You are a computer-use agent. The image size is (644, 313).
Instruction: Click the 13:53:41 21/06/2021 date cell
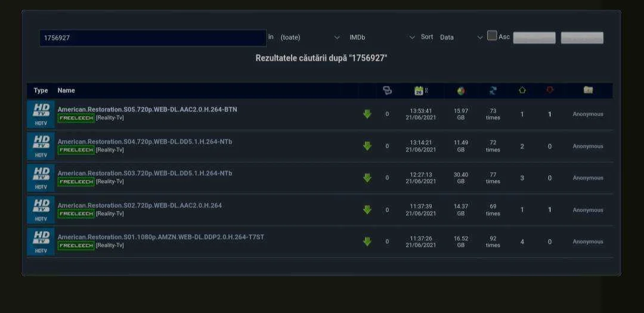[421, 114]
